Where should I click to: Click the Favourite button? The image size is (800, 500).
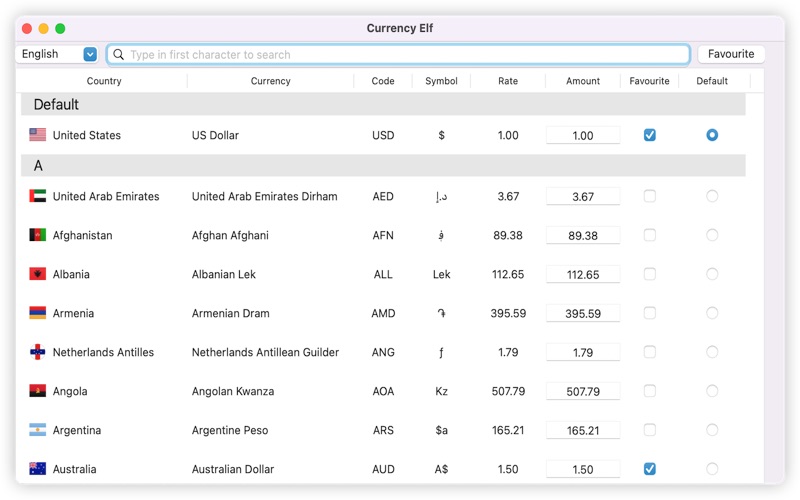click(731, 54)
